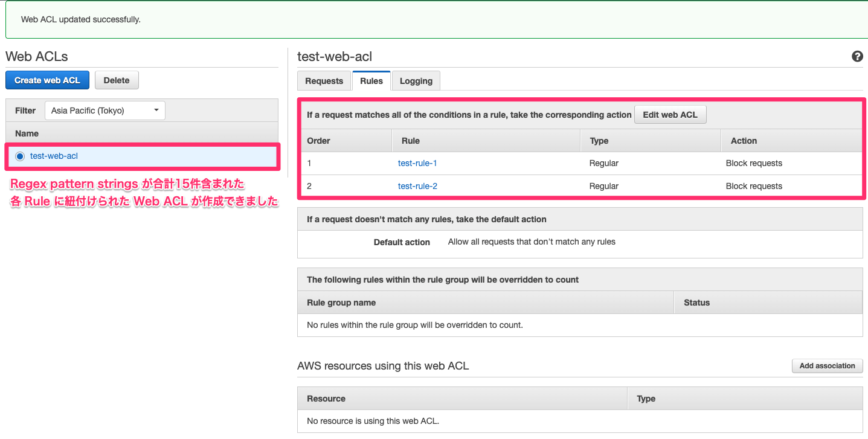Switch to the Requests tab

point(324,80)
